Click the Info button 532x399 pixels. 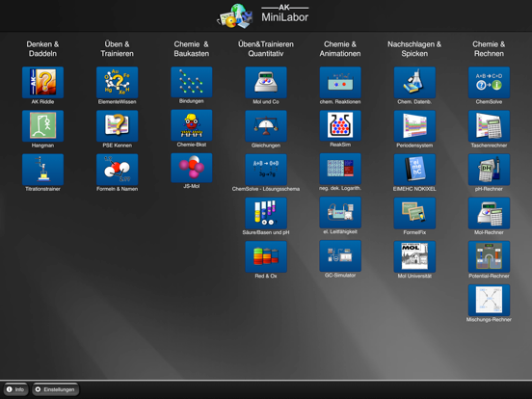(15, 389)
